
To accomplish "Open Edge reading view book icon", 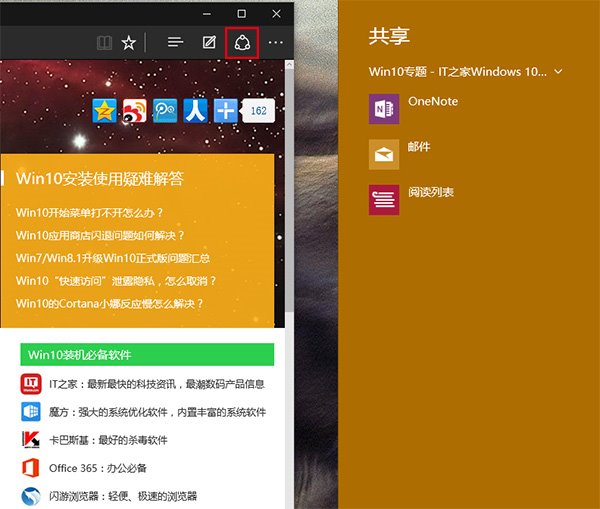I will (104, 42).
